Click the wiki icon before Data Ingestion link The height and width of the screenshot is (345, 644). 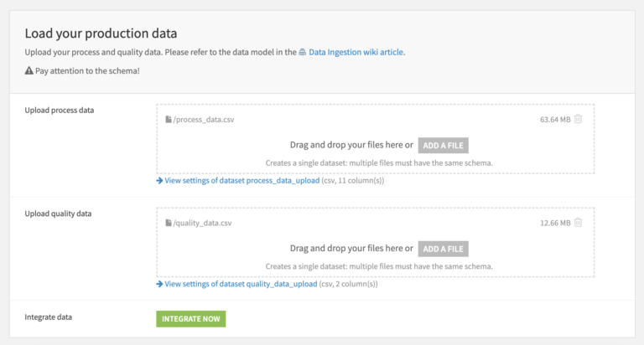point(302,52)
